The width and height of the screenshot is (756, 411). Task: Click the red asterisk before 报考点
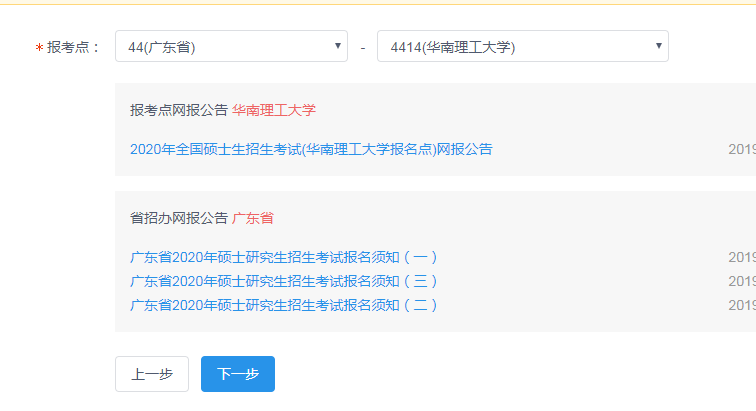pos(39,49)
